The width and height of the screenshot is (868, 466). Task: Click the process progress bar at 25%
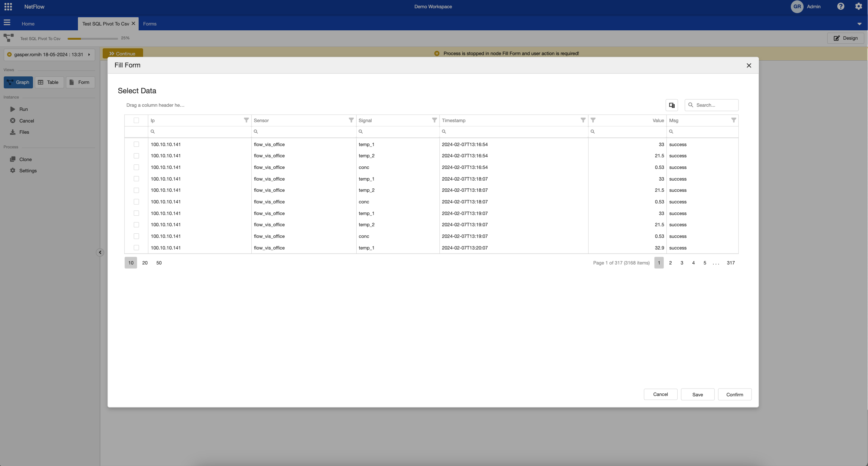coord(93,39)
